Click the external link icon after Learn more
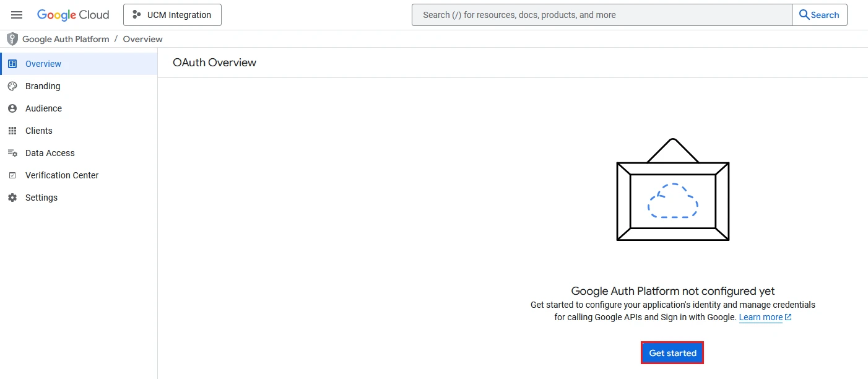Screen dimensions: 868x379 (x=788, y=317)
